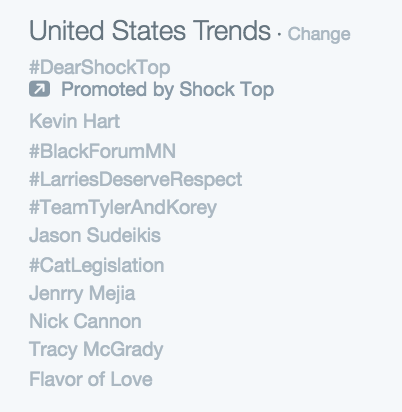The image size is (402, 412).
Task: Open the Nick Cannon trending topic
Action: (85, 321)
